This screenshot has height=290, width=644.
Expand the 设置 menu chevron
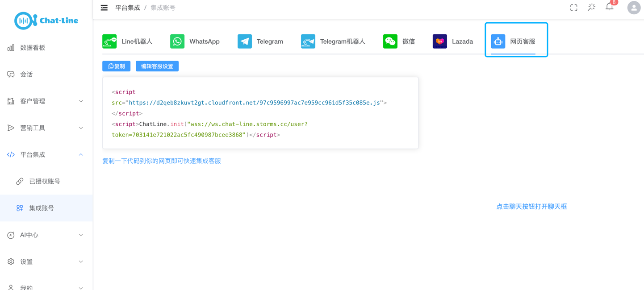tap(81, 262)
